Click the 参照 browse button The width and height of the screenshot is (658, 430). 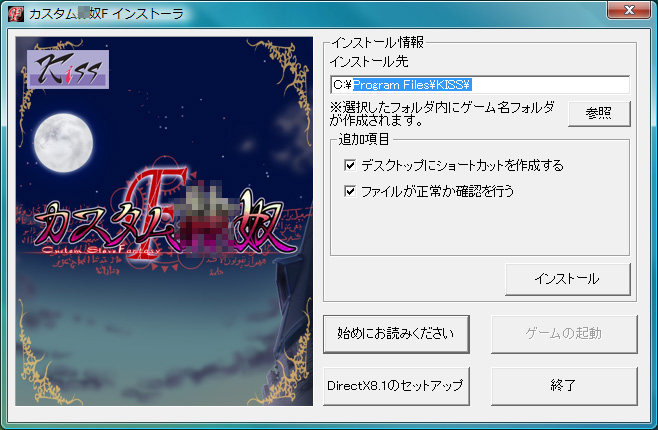(599, 113)
